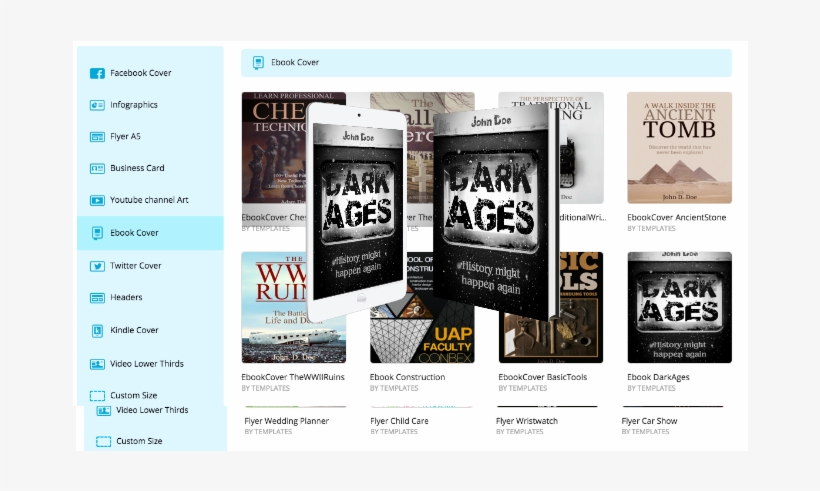Click the Flyer A5 icon

97,137
